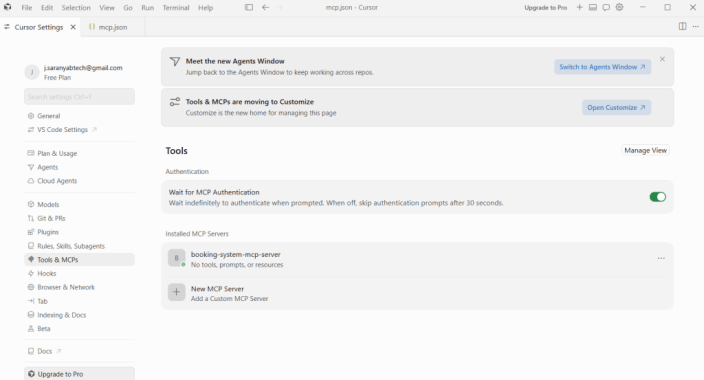Select Tools & MCPs sidebar item
The height and width of the screenshot is (380, 704).
(x=79, y=260)
